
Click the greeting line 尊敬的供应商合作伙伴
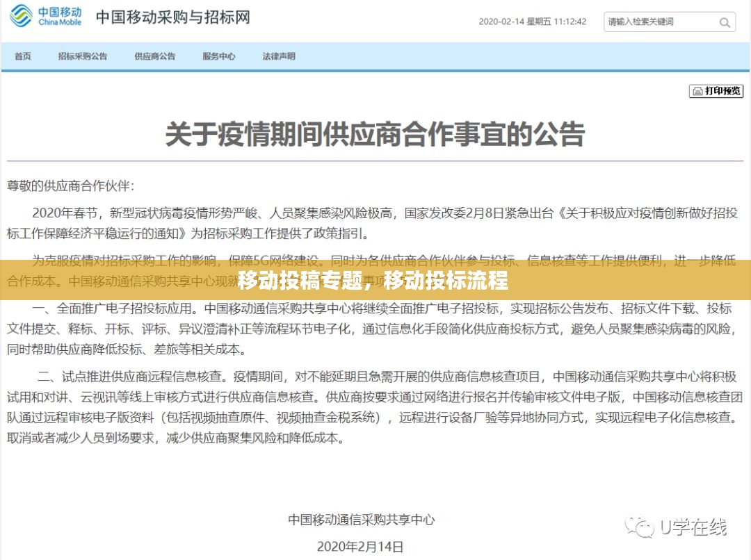coord(71,186)
